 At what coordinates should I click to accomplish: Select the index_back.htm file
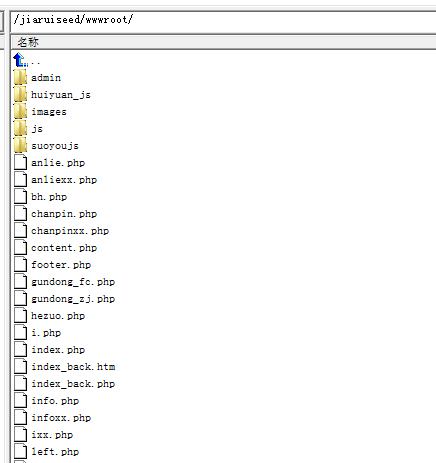(x=73, y=367)
